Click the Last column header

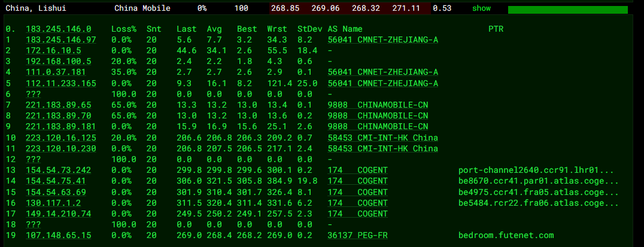pyautogui.click(x=187, y=29)
